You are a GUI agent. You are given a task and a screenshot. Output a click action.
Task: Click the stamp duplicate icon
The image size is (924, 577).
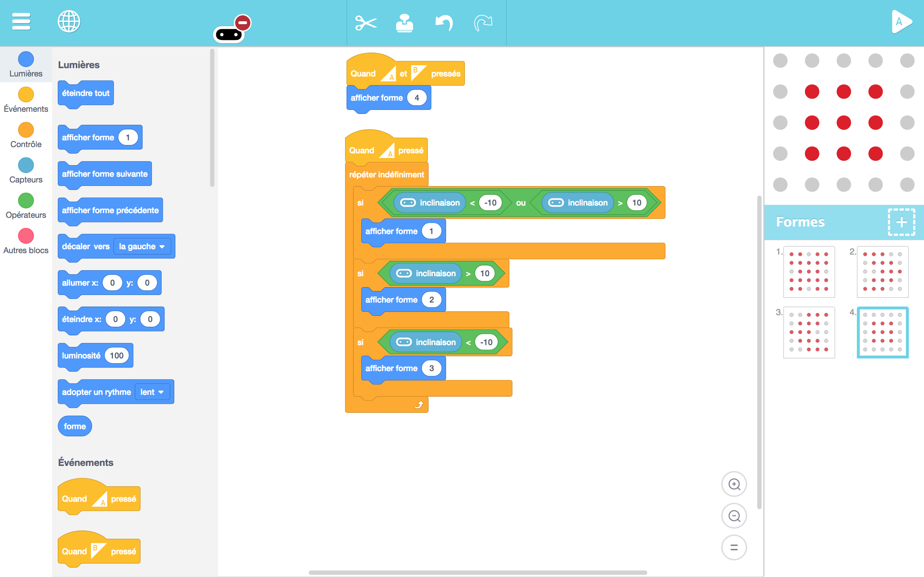tap(404, 23)
